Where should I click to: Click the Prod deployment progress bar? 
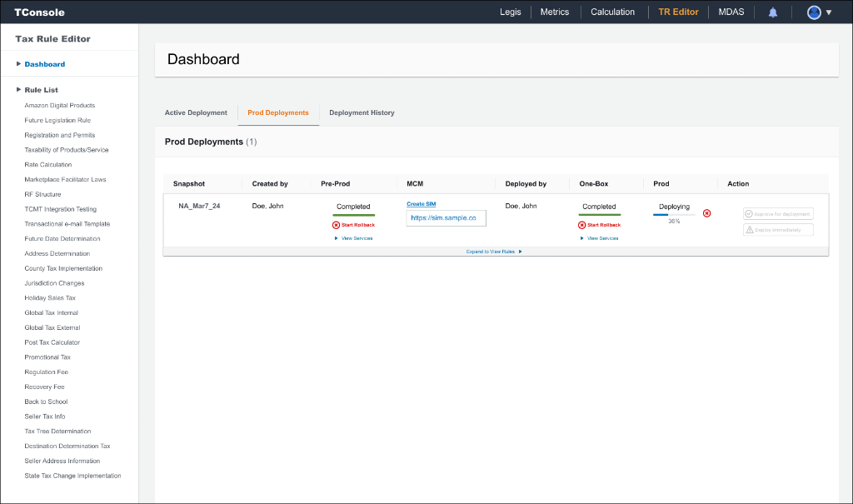pyautogui.click(x=675, y=216)
